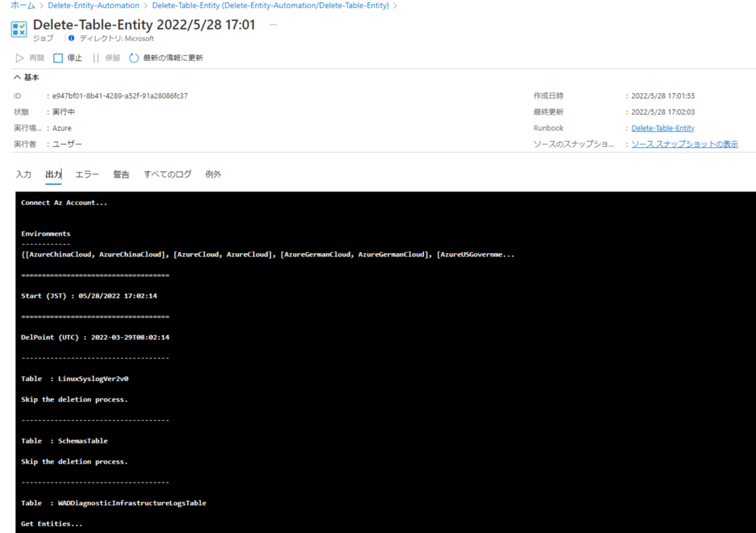Click ソース スナップショットの表示 link
756x533 pixels.
tap(684, 144)
